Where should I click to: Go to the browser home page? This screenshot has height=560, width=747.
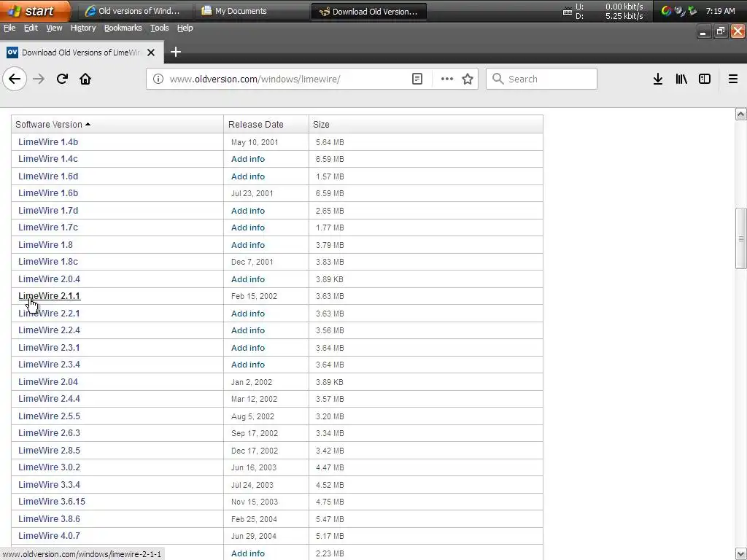click(85, 79)
